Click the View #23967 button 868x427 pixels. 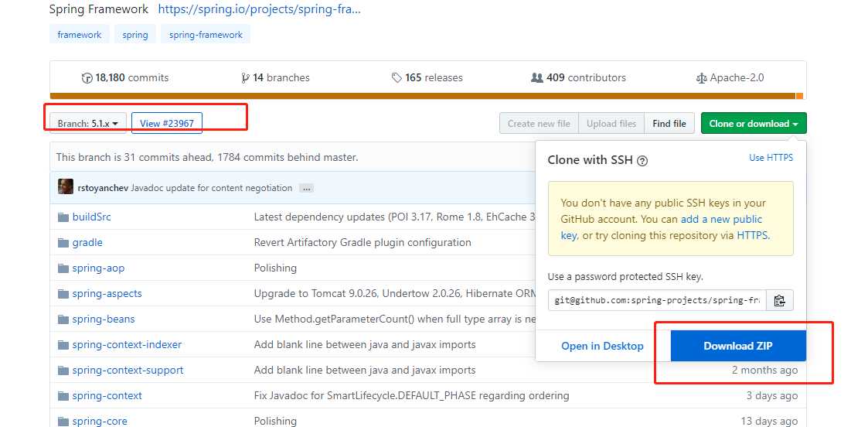pos(167,124)
